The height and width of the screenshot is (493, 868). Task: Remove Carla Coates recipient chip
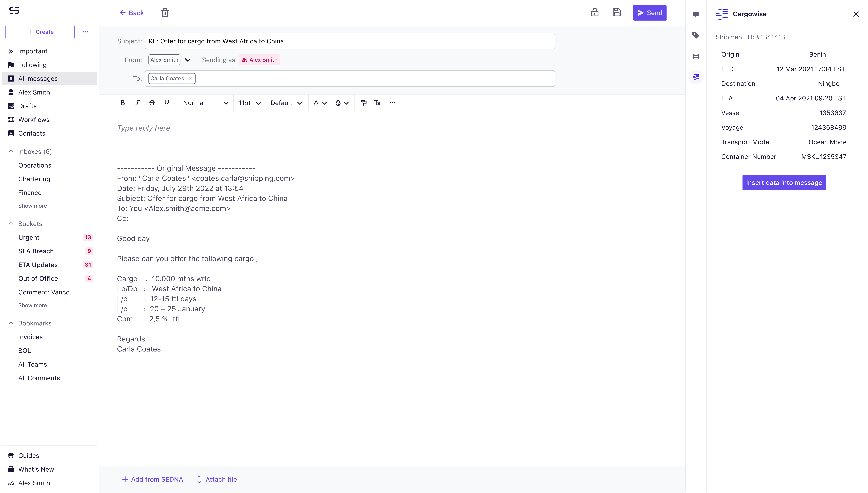pos(190,79)
